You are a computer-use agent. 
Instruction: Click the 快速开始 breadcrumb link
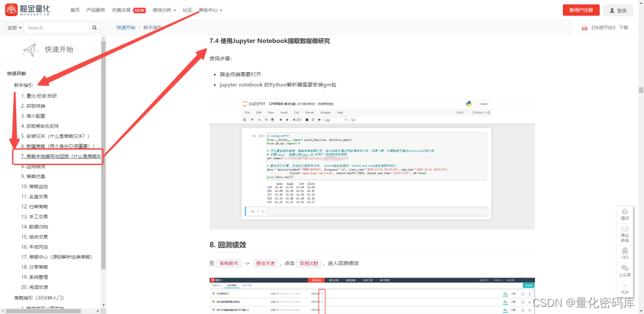126,27
